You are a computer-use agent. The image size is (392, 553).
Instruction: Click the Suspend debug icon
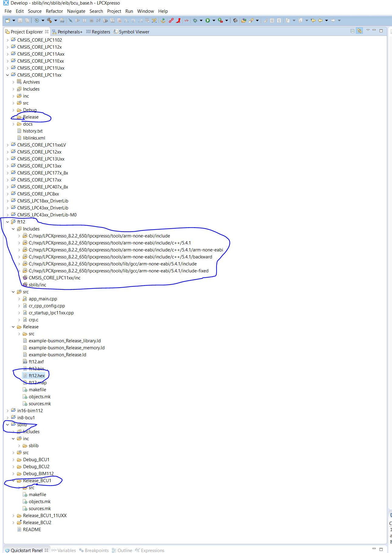coord(84,20)
